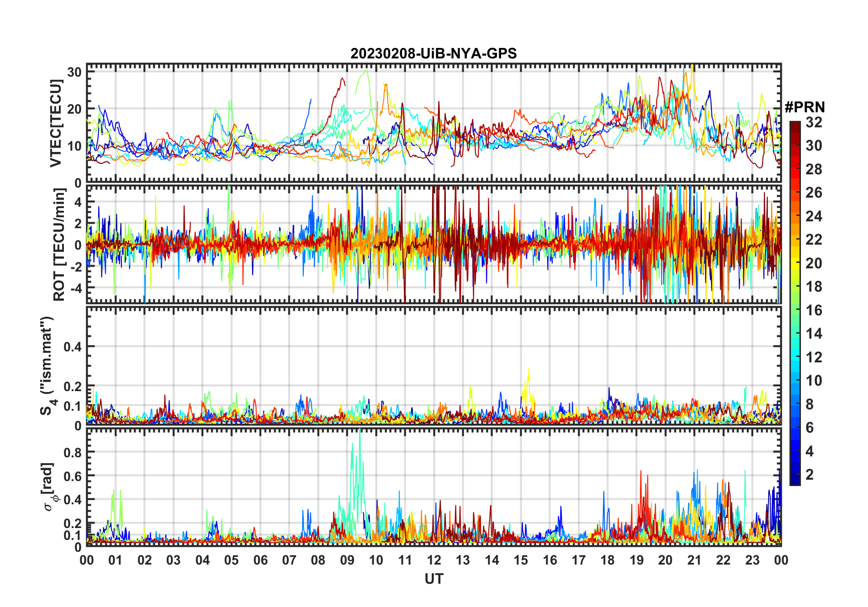Click colorbar tick label 8
The width and height of the screenshot is (868, 607).
tap(810, 404)
